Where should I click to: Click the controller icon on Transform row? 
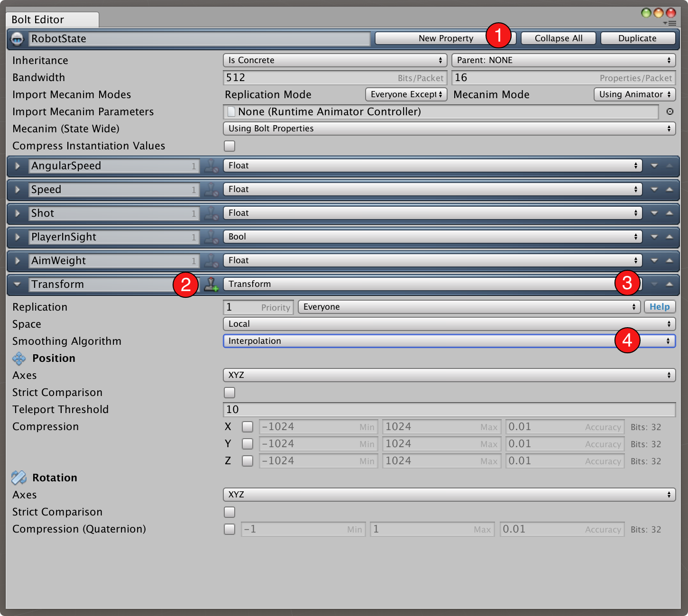tap(211, 284)
